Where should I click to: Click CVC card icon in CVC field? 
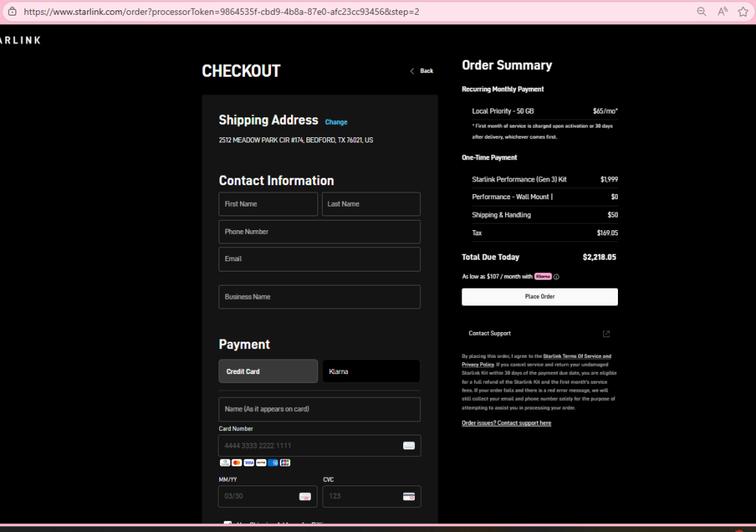409,497
